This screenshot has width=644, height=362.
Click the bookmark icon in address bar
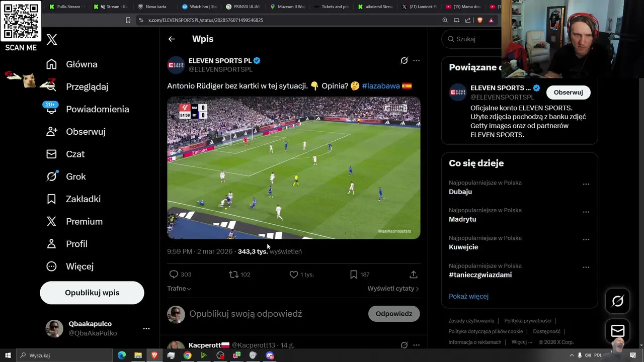[x=128, y=20]
